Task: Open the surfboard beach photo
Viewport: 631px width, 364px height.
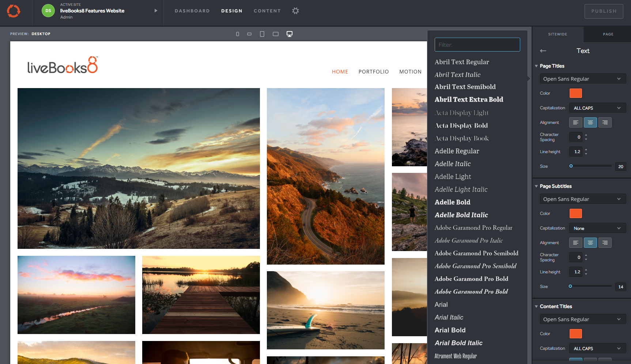Action: [x=326, y=310]
